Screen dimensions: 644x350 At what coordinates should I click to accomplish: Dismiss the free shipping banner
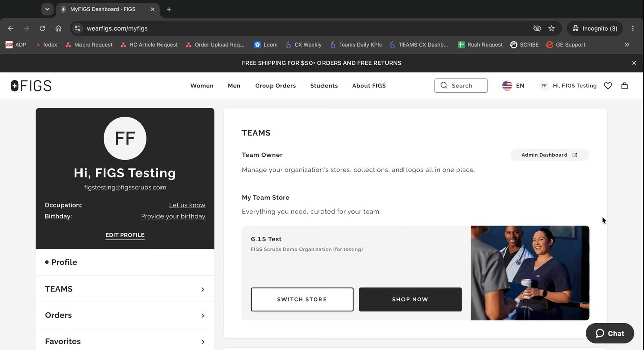pyautogui.click(x=634, y=63)
